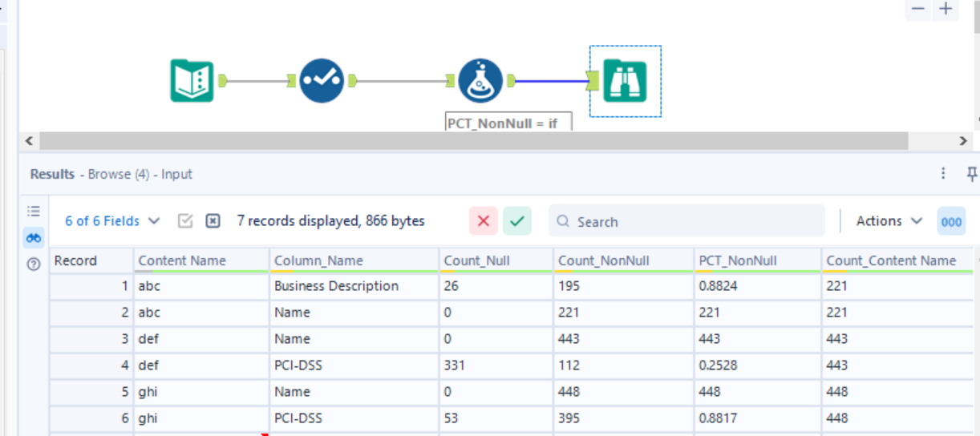Click the 000 number format button

click(951, 222)
